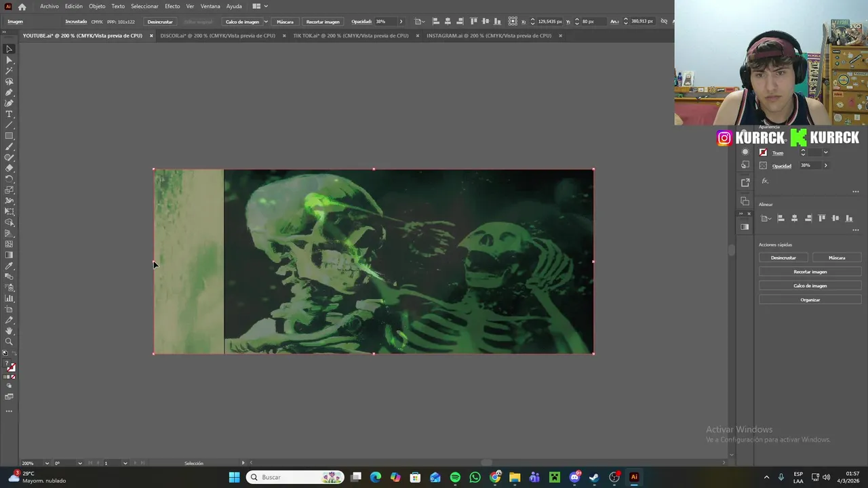Image resolution: width=868 pixels, height=488 pixels.
Task: Switch to the DISCOR.ai document tab
Action: (x=218, y=36)
